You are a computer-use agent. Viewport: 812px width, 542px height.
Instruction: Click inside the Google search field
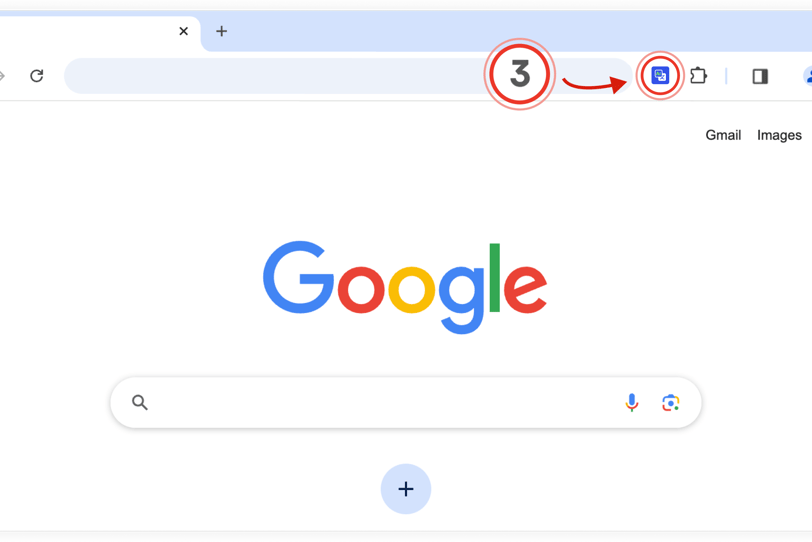point(383,402)
